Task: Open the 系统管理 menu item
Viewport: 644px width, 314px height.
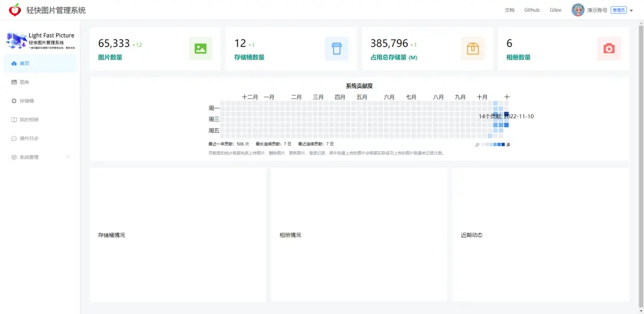Action: click(x=40, y=157)
